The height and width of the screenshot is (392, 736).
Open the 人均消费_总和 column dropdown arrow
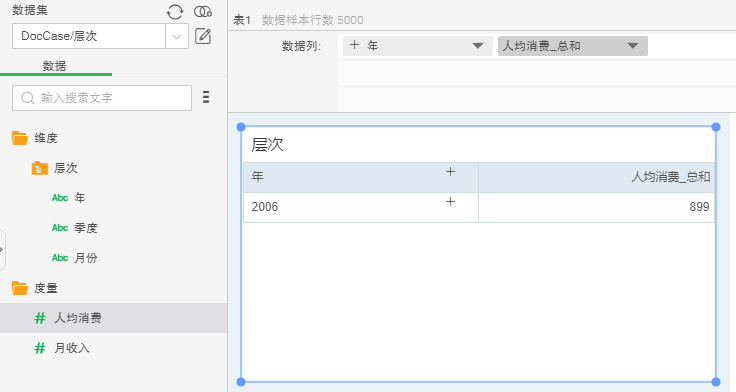pyautogui.click(x=633, y=46)
